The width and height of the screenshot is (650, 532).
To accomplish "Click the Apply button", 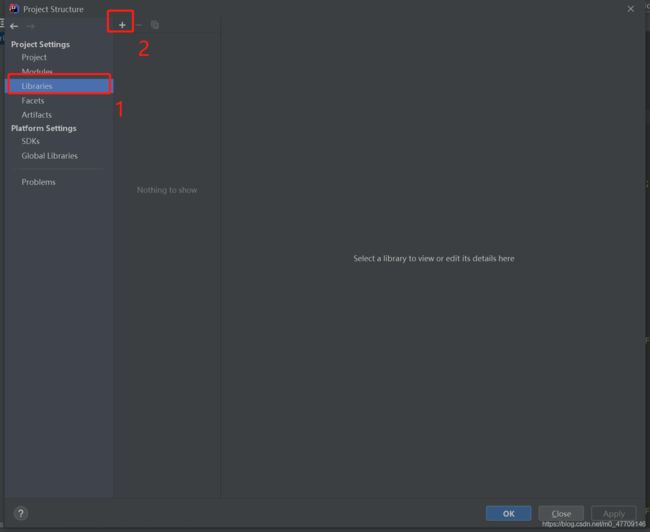I will coord(614,513).
